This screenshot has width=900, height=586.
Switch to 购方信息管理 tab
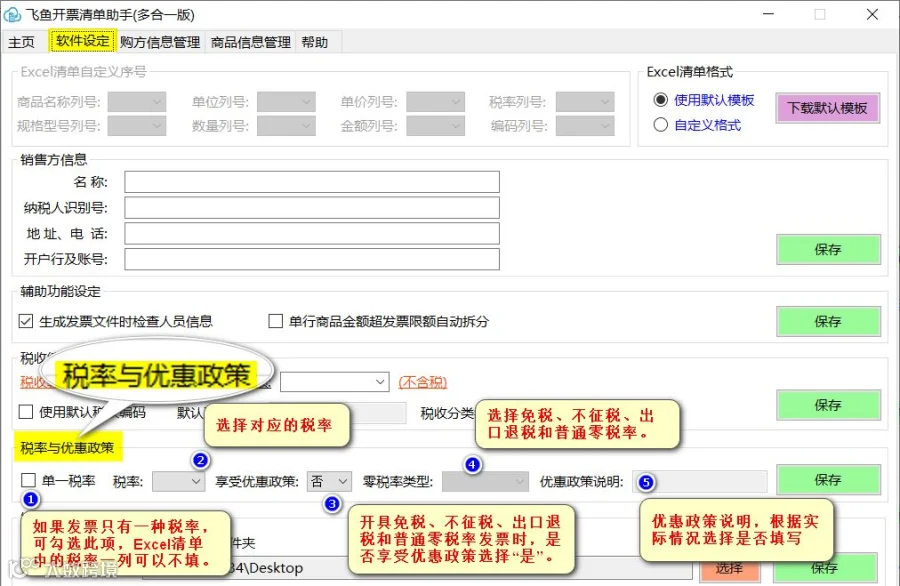tap(160, 42)
